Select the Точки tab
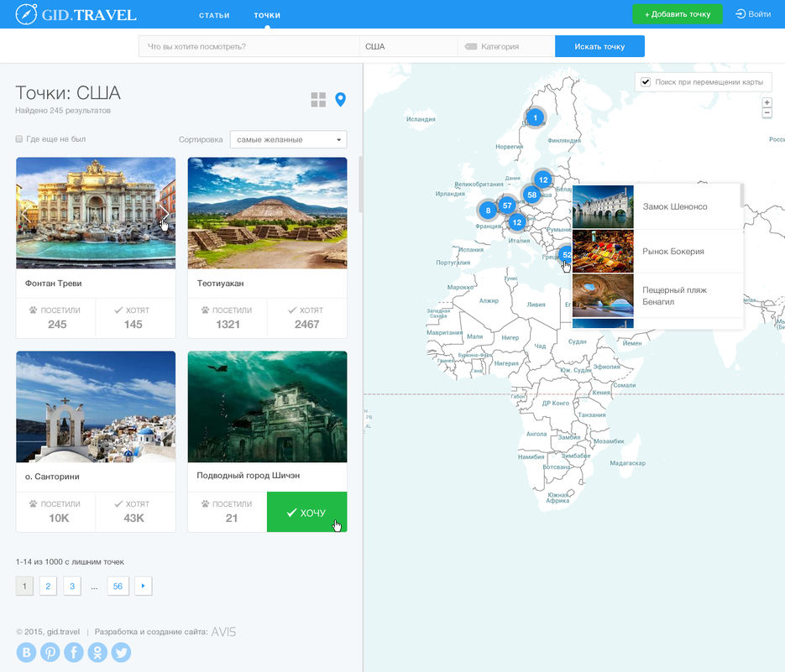This screenshot has width=785, height=672. coord(267,15)
